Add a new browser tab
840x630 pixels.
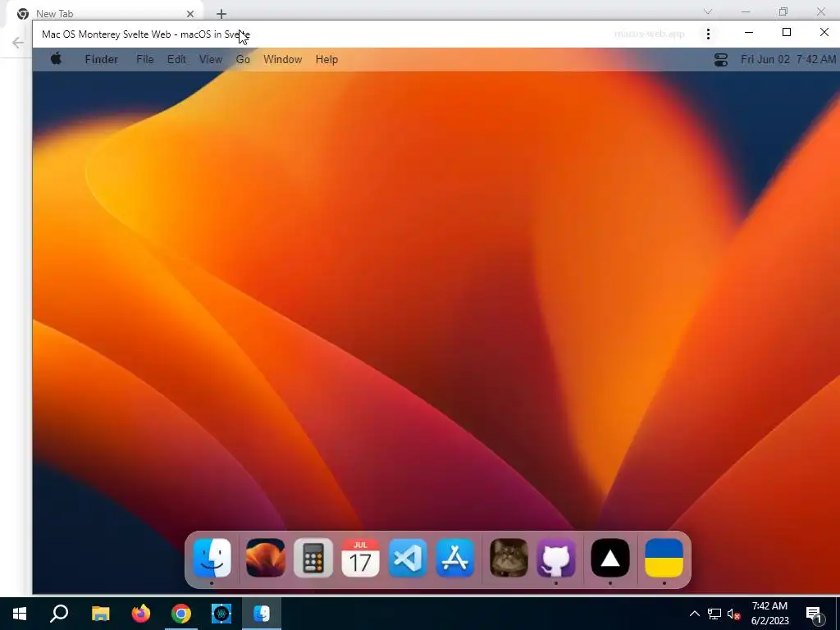221,14
